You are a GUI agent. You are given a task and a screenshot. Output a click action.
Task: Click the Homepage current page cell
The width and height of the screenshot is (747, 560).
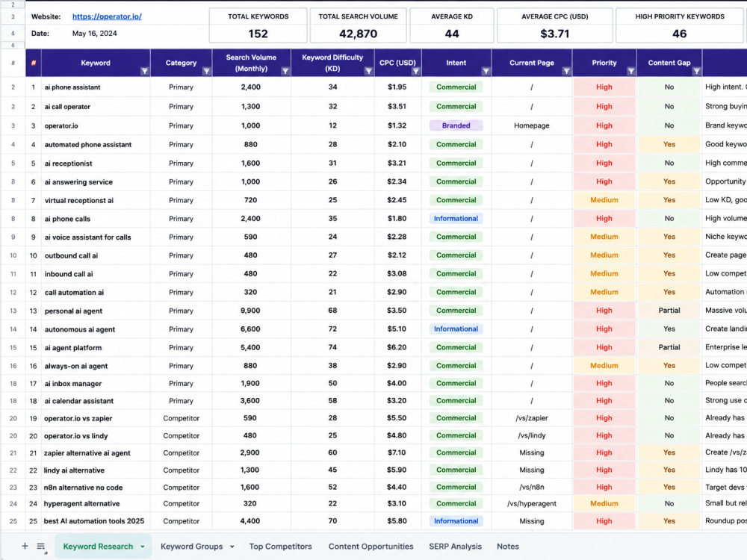pos(532,125)
